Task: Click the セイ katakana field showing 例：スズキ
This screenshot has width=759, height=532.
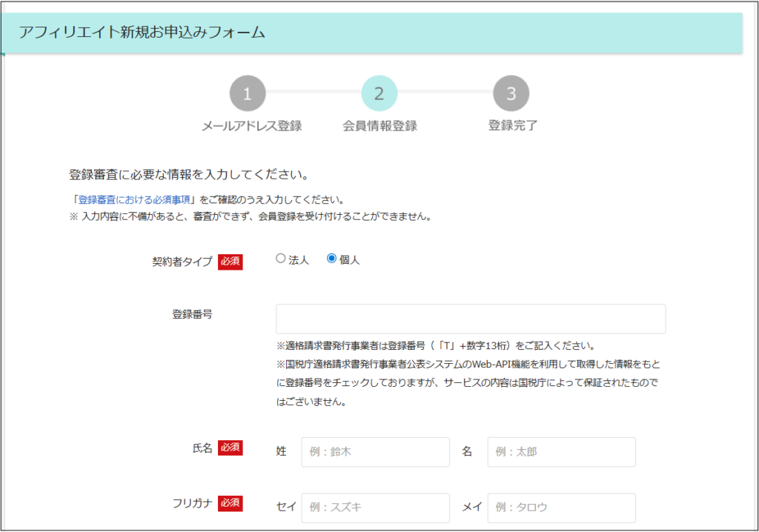Action: tap(375, 508)
